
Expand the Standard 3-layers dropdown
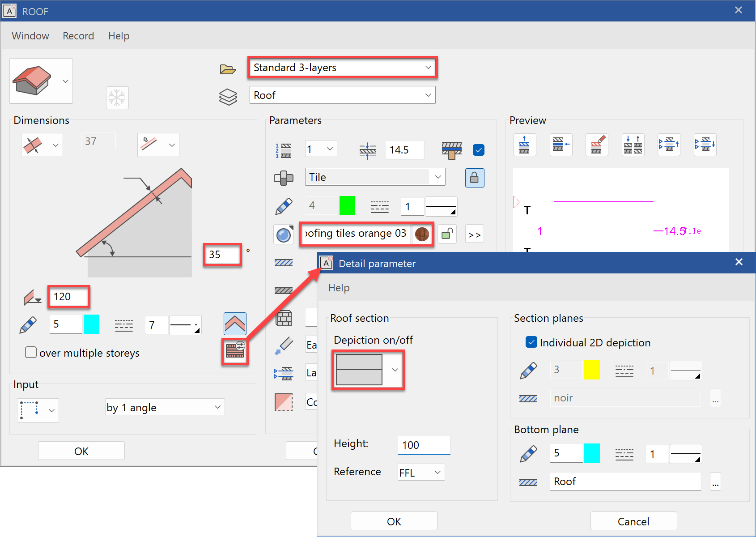pos(342,68)
